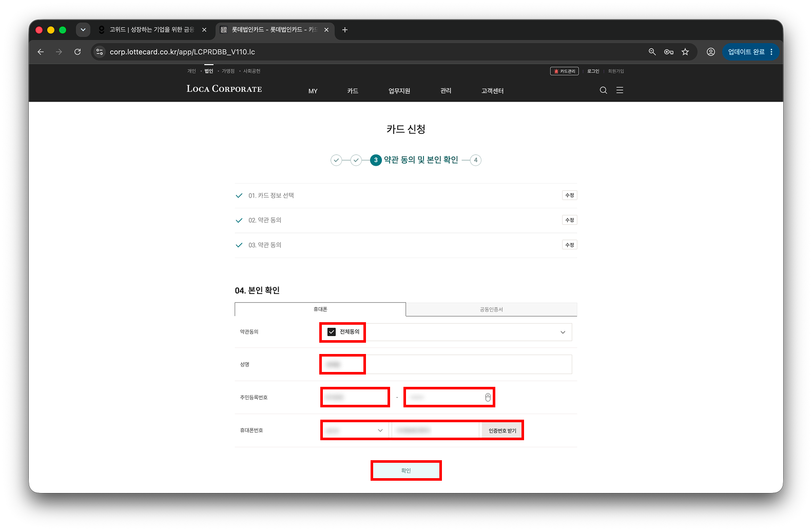Image resolution: width=812 pixels, height=531 pixels.
Task: Close the 고위드 browser tab
Action: 204,30
